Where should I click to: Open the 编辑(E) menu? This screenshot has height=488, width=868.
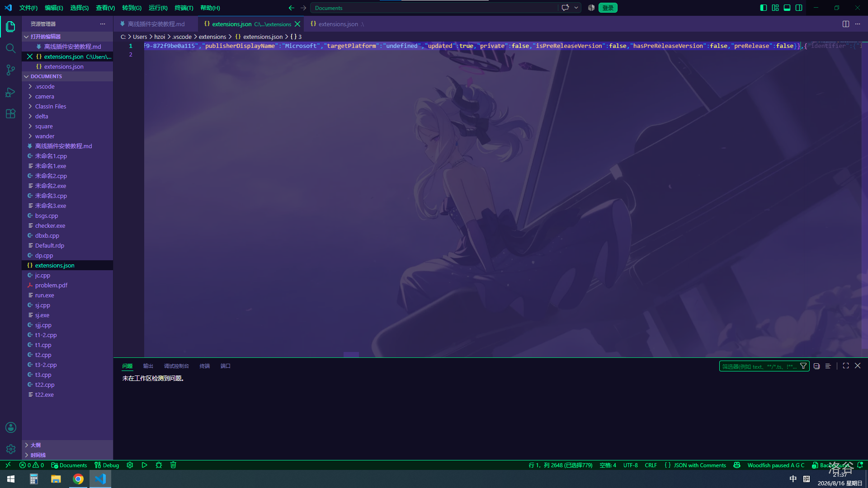[x=54, y=8]
